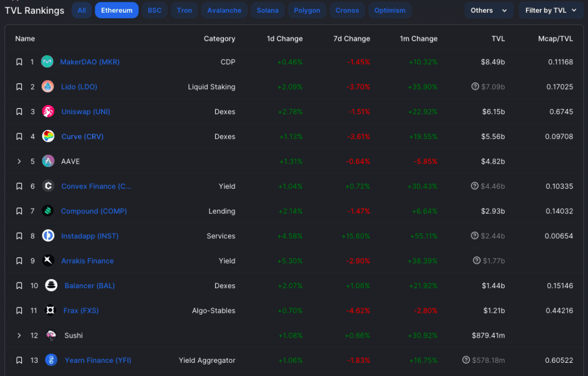588x376 pixels.
Task: Select the Polygon chain tab
Action: point(307,10)
